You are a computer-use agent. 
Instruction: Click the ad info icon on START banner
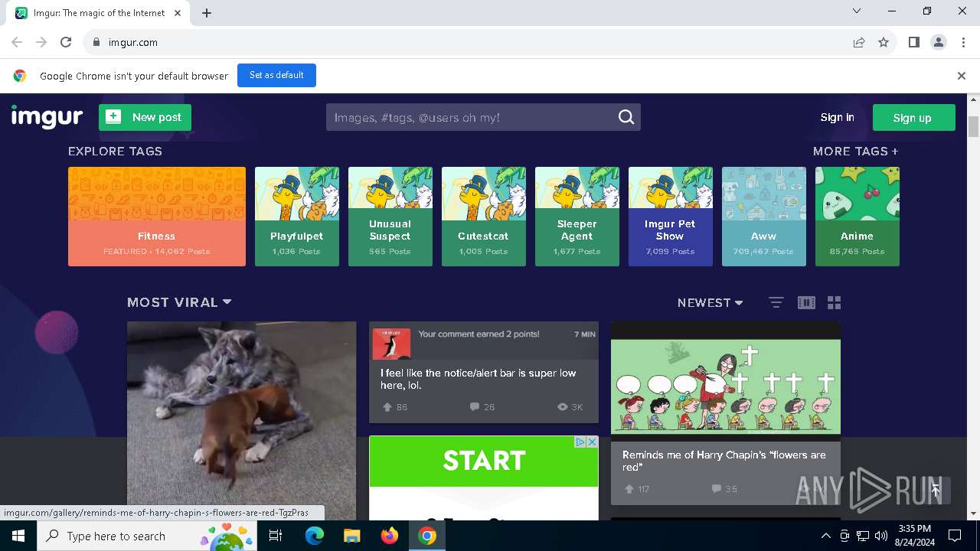(581, 442)
